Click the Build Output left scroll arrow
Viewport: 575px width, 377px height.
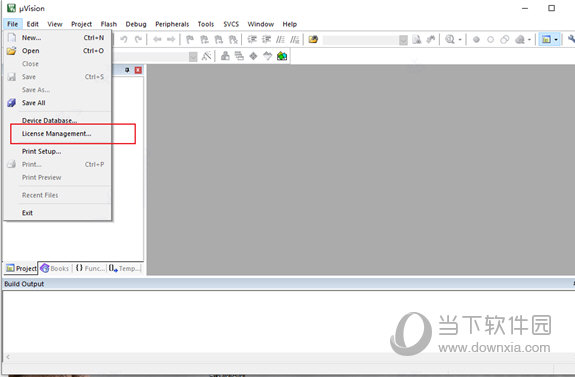point(8,356)
